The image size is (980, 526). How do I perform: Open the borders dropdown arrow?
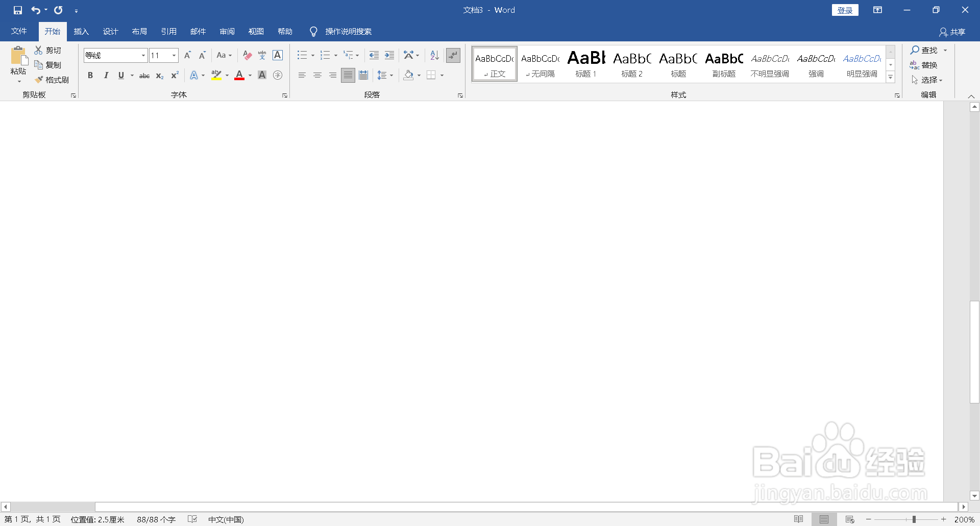coord(442,75)
